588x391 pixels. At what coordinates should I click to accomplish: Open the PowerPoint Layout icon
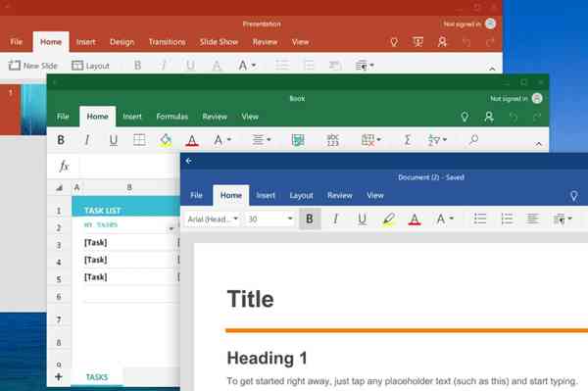(77, 66)
